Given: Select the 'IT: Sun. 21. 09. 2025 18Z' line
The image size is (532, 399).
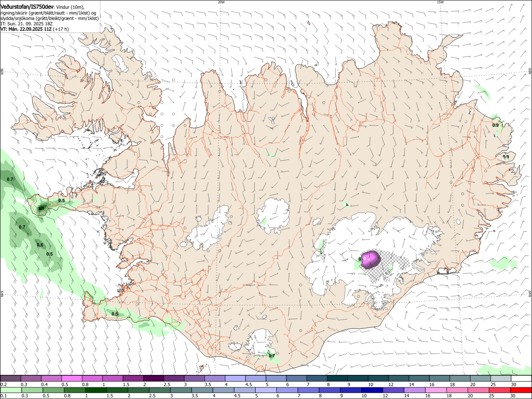Looking at the screenshot, I should coord(27,24).
